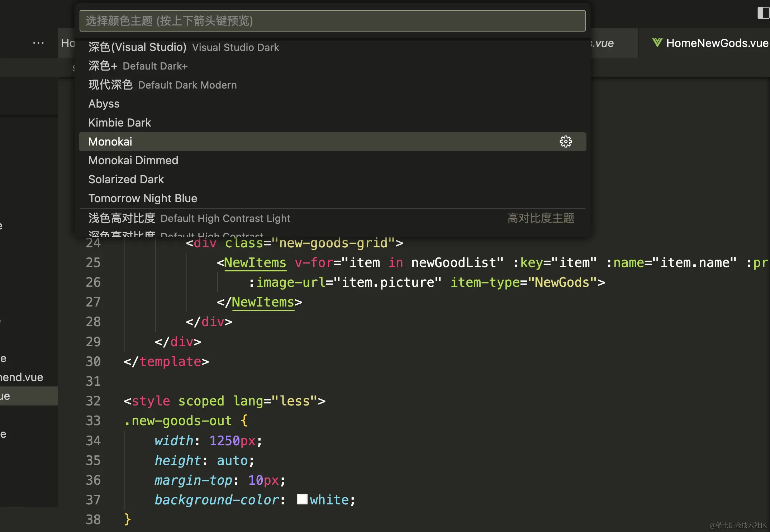This screenshot has height=532, width=770.
Task: Focus the color theme search input field
Action: (332, 21)
